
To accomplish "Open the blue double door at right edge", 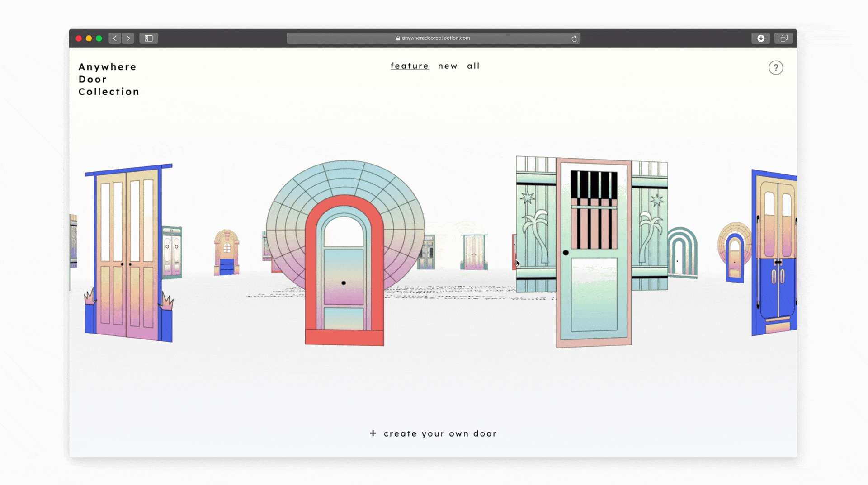I will coord(774,253).
